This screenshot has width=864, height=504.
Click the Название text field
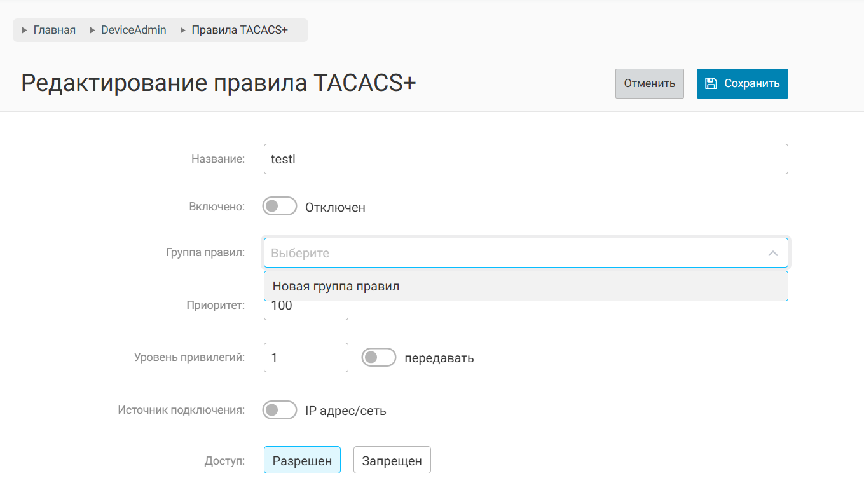tap(526, 159)
